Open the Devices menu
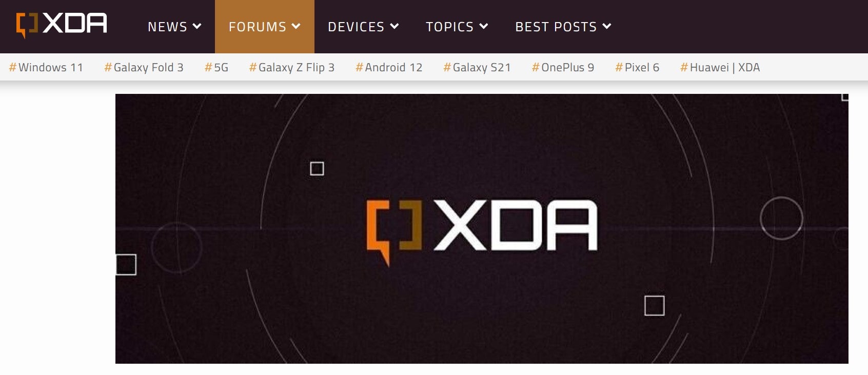 coord(363,27)
